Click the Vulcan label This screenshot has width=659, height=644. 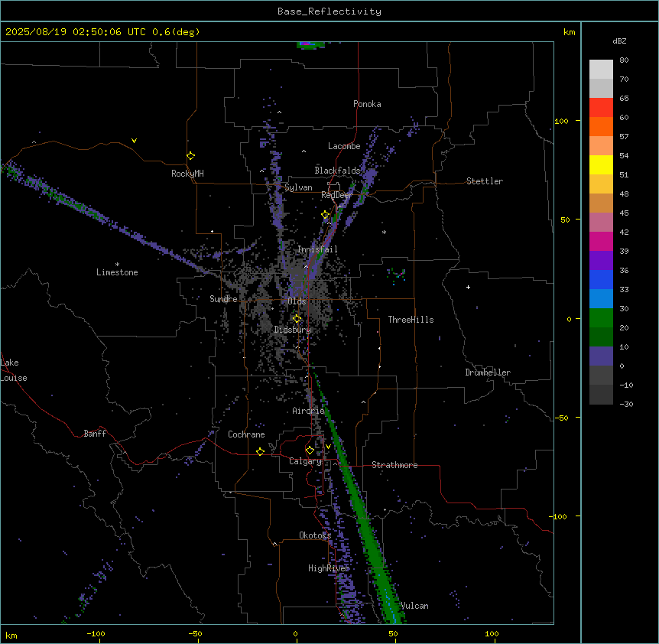(414, 606)
